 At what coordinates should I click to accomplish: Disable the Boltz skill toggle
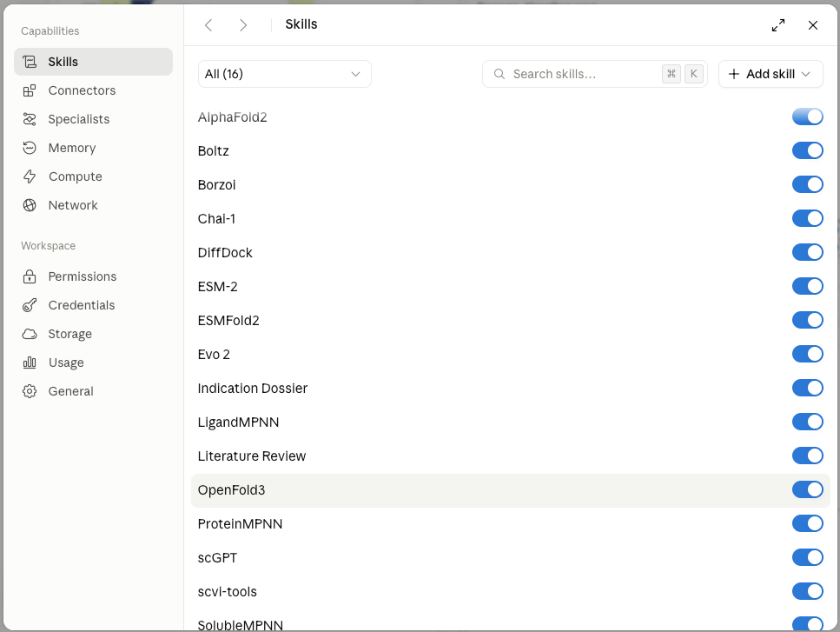[x=807, y=150]
